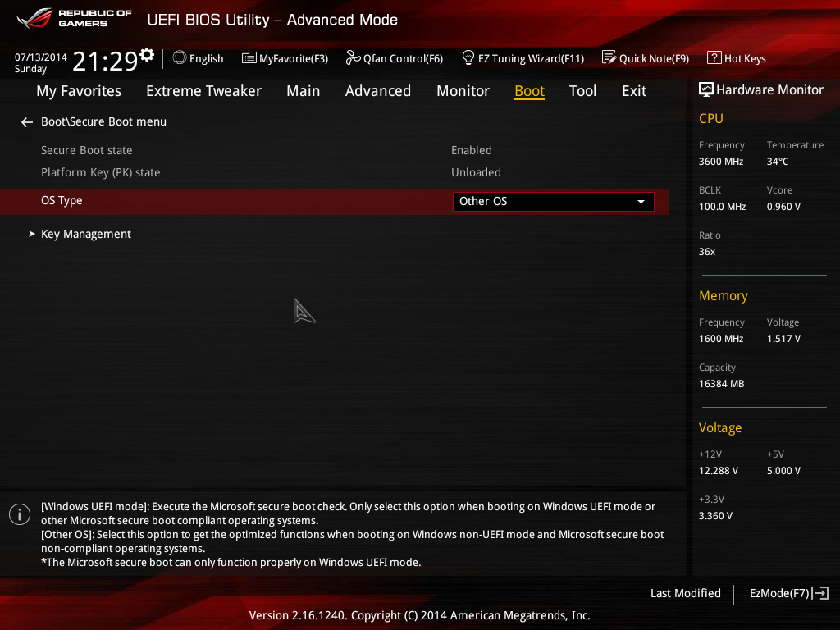840x630 pixels.
Task: Click the EzMode exit arrow icon
Action: (x=820, y=593)
